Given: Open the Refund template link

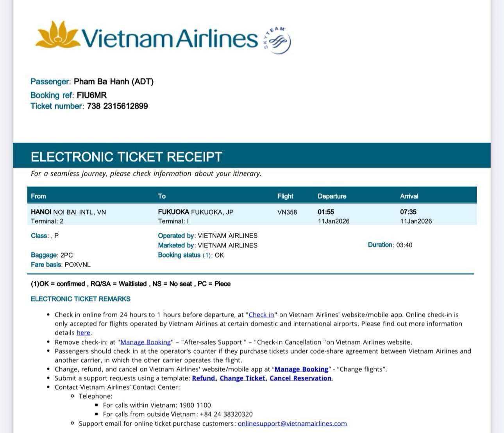Looking at the screenshot, I should pos(203,378).
